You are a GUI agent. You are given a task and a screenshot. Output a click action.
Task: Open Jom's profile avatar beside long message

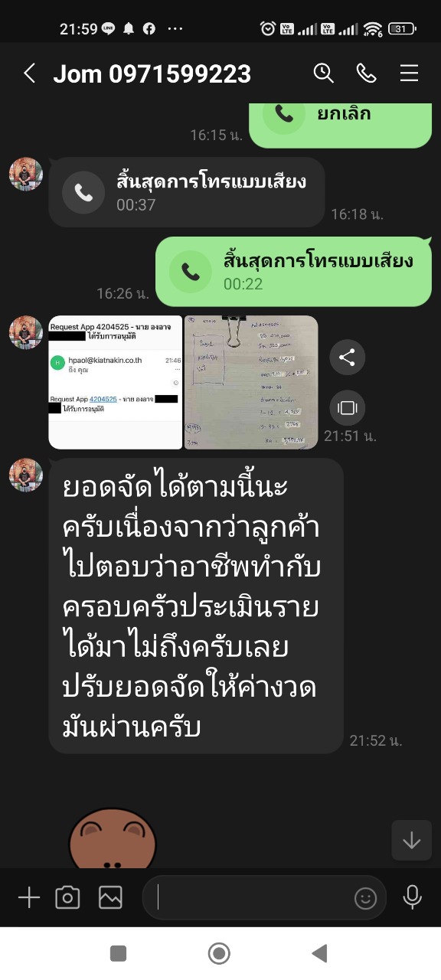26,475
